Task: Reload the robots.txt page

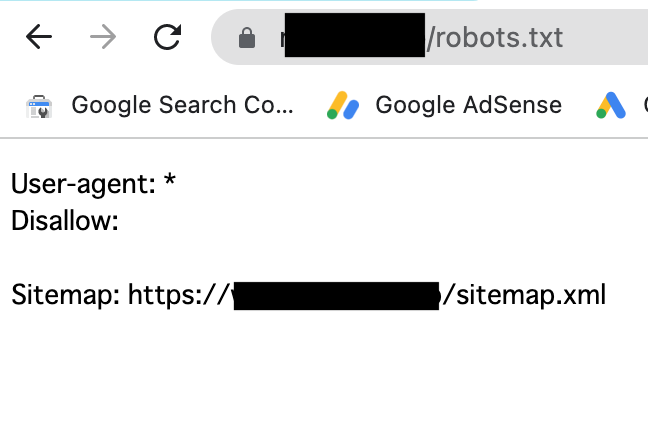Action: pos(167,38)
